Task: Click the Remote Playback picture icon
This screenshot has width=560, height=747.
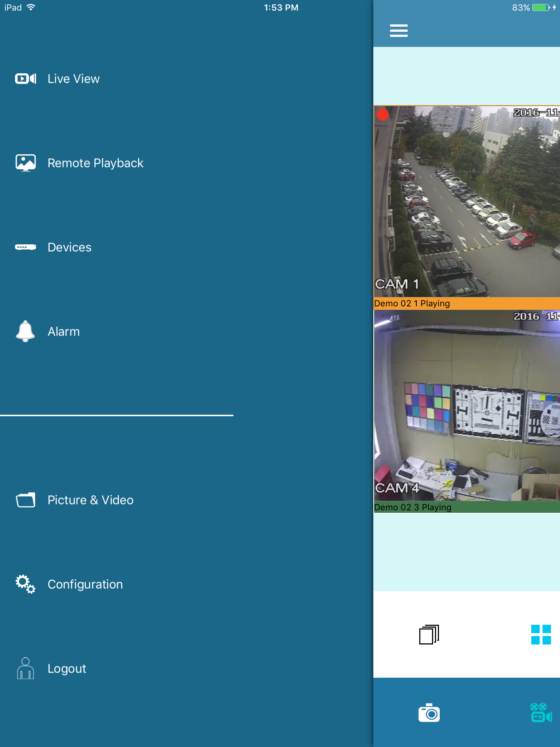Action: coord(26,163)
